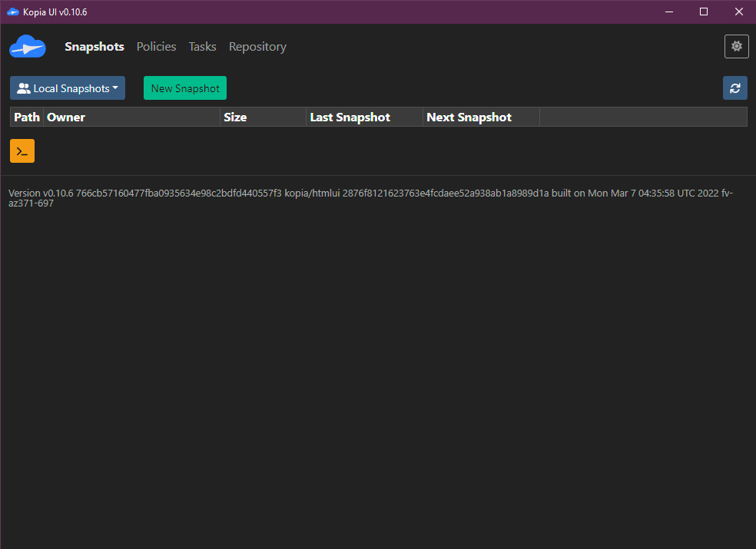Maximize the Kopia UI window
756x549 pixels.
(x=704, y=12)
